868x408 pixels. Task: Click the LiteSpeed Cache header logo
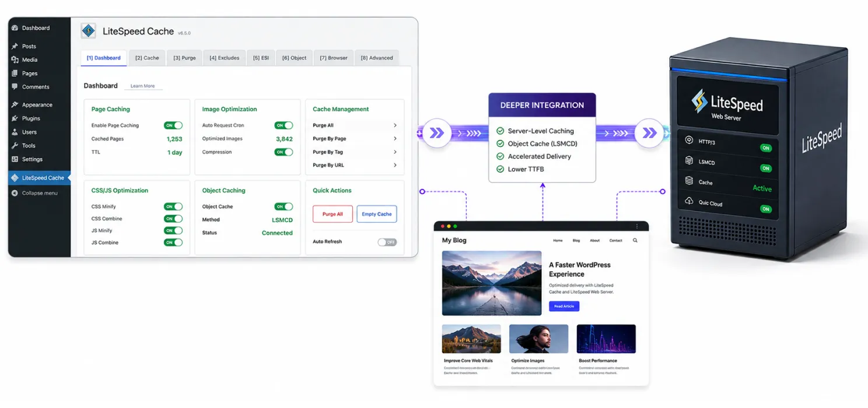tap(88, 31)
